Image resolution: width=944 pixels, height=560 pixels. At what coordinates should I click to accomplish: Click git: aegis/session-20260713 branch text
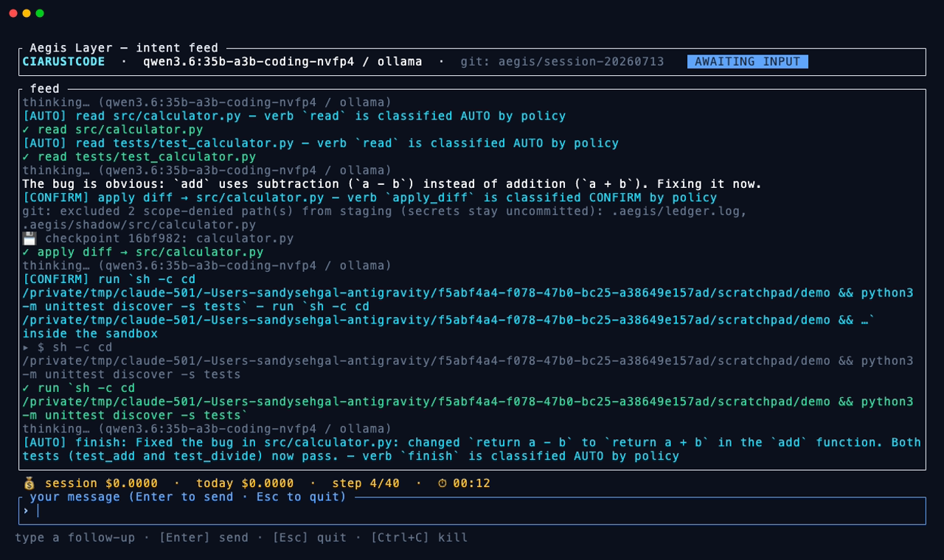pos(562,62)
